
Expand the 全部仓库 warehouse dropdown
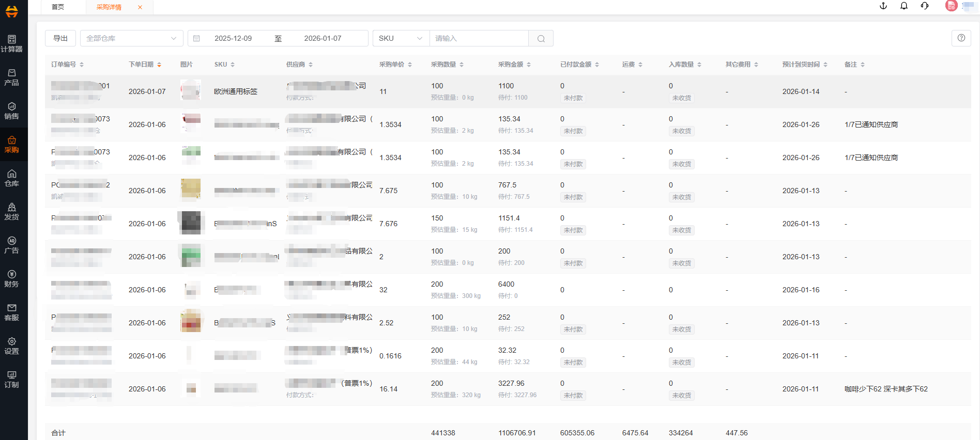click(x=131, y=39)
